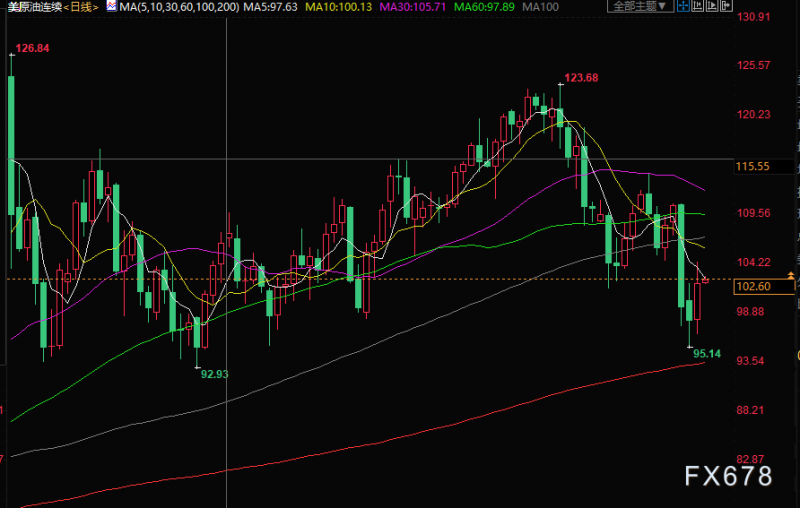The width and height of the screenshot is (800, 508).
Task: Toggle the blue crosshair cursor icon
Action: 683,6
